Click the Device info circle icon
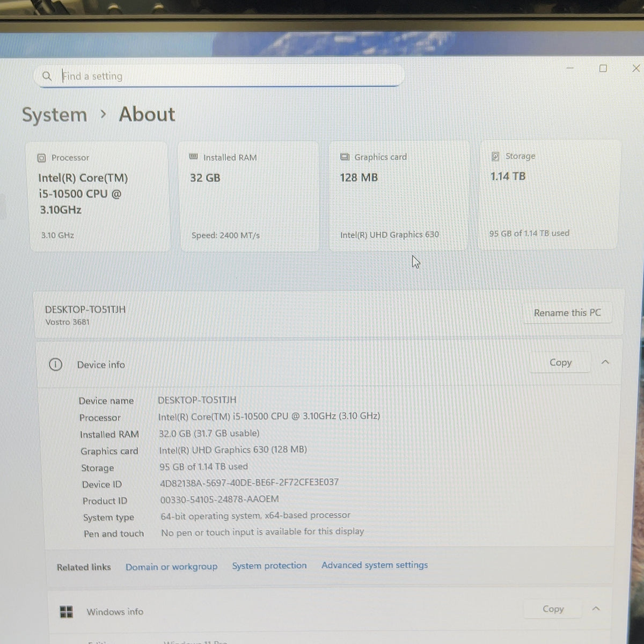 coord(55,365)
